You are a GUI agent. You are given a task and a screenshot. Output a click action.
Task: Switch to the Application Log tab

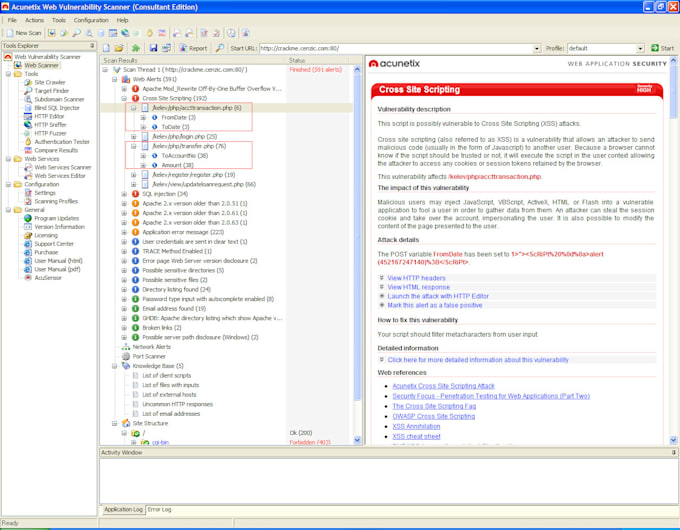tap(123, 510)
